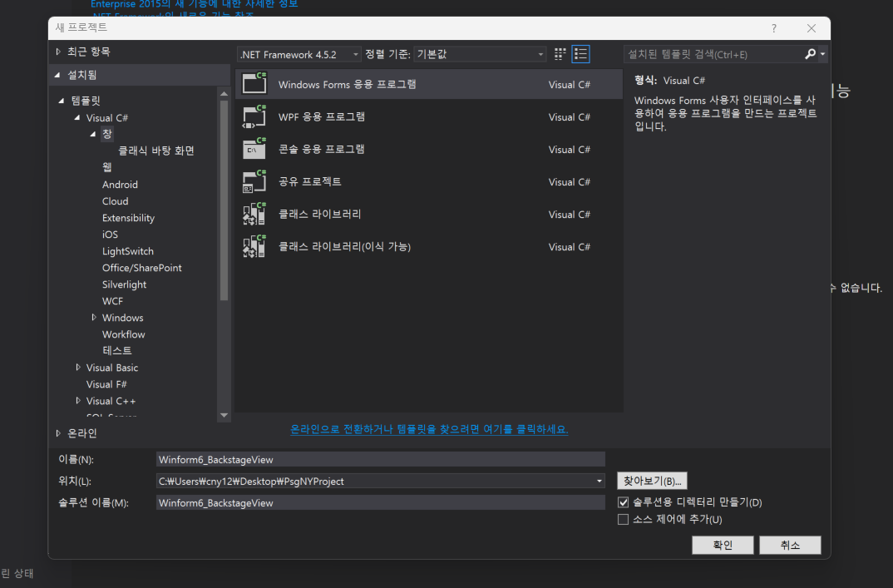Viewport: 893px width, 588px height.
Task: Select 클래식 바탕 화면 tree item
Action: 156,151
